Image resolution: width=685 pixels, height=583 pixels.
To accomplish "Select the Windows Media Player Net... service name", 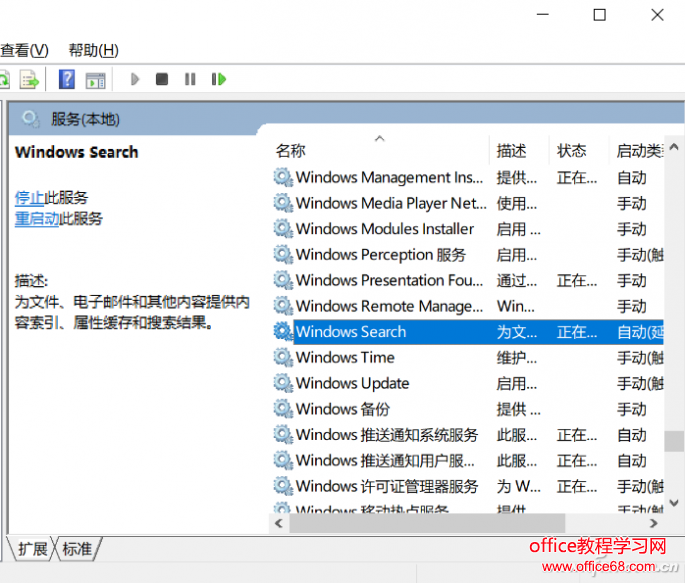I will tap(391, 203).
